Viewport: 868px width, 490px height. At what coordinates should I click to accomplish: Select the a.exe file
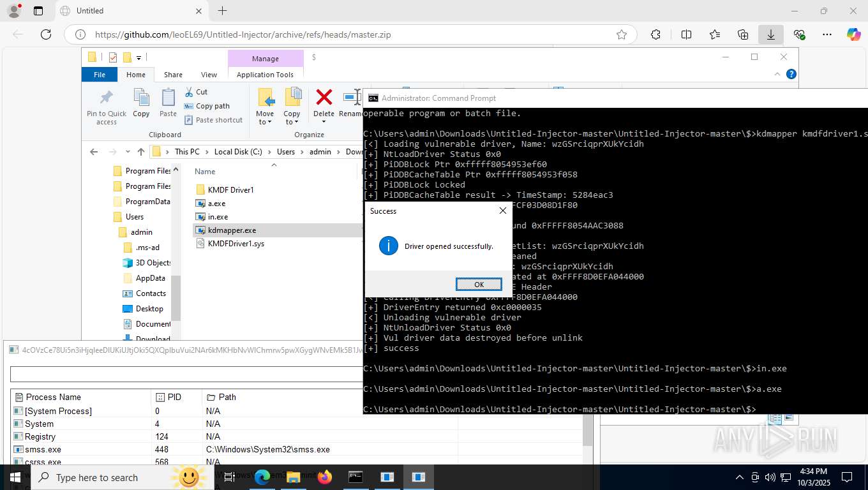point(216,204)
